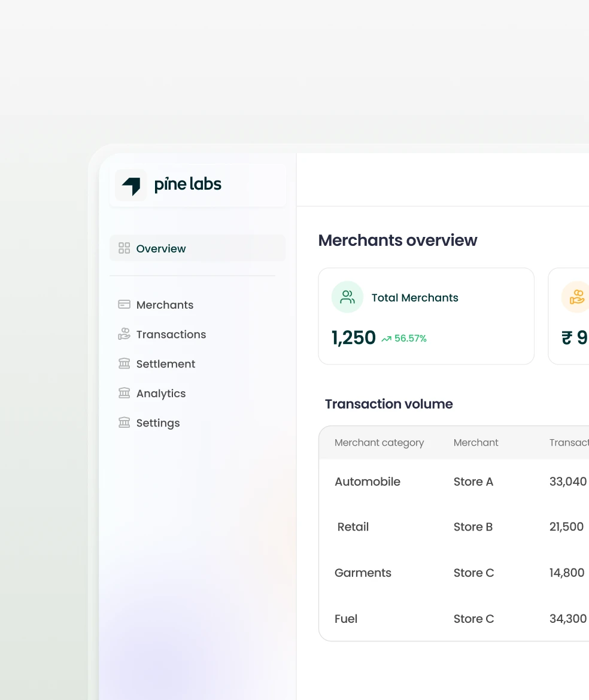Click the Total Merchants label

pyautogui.click(x=415, y=298)
